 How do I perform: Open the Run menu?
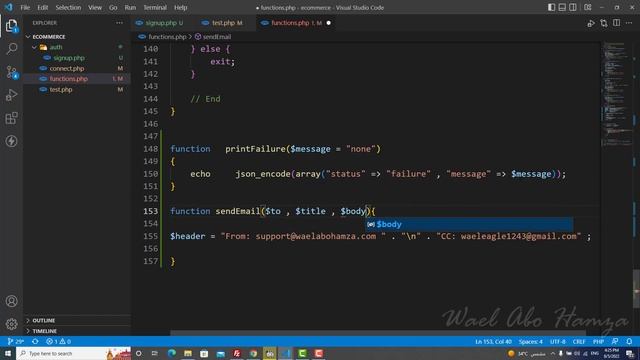click(x=130, y=7)
